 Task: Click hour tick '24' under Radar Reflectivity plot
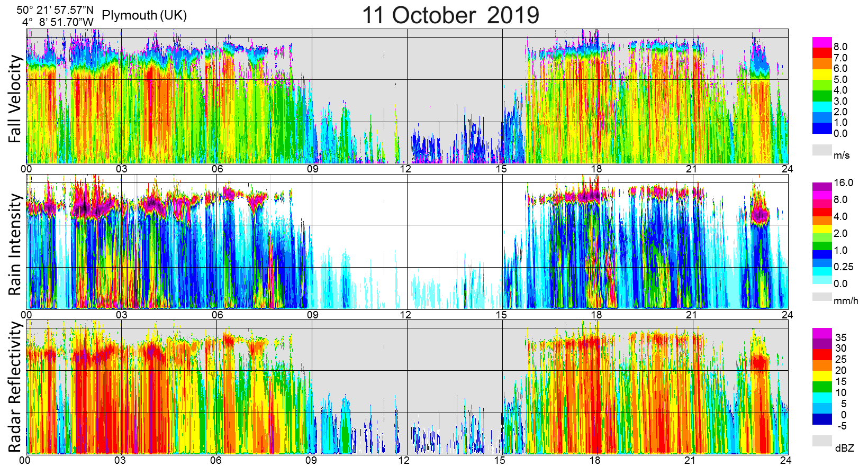pos(785,460)
